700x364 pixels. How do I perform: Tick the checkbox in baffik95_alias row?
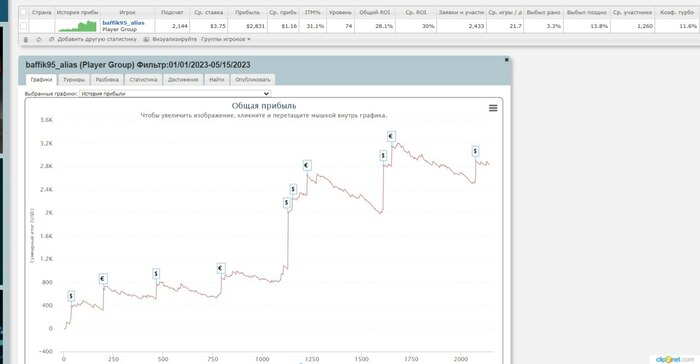(23, 26)
